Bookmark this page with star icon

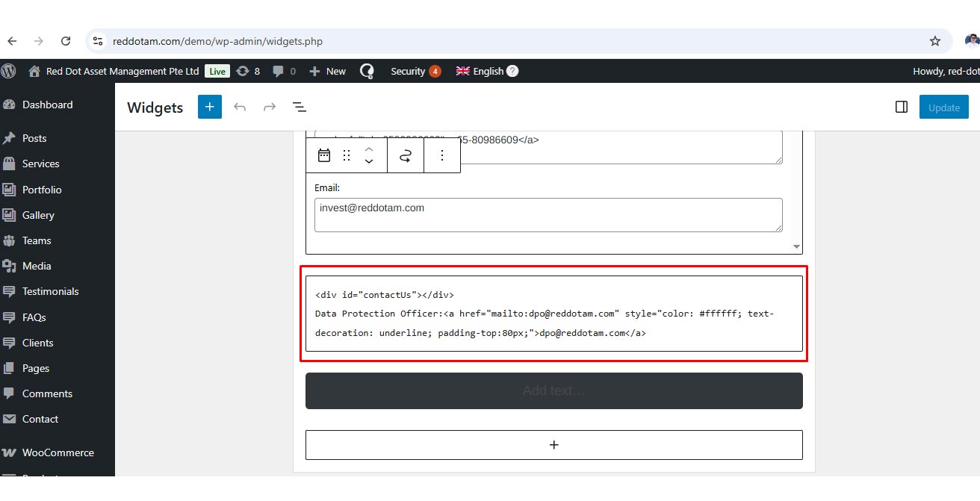pyautogui.click(x=934, y=41)
